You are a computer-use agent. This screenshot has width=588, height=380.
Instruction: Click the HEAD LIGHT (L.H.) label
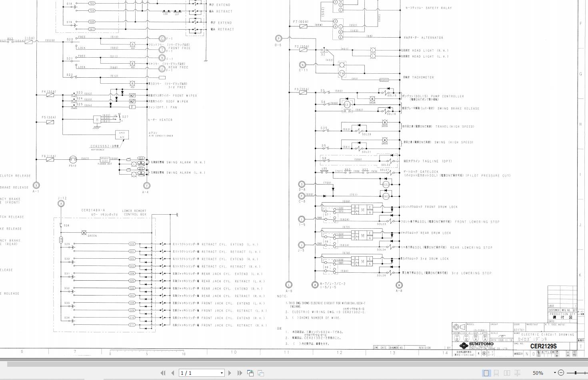[x=430, y=56]
